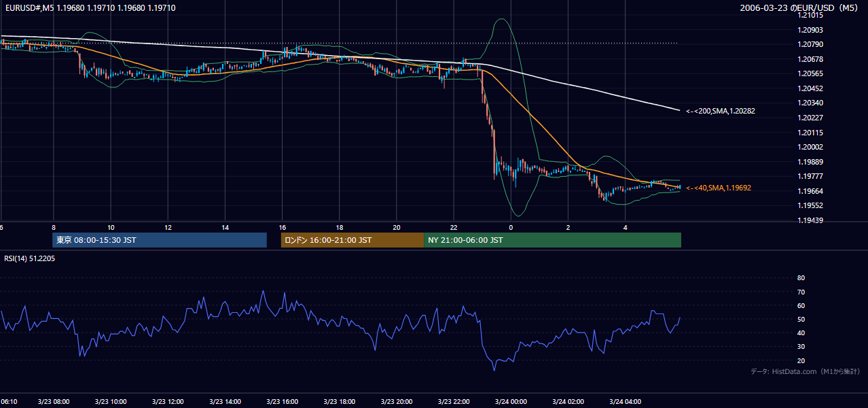This screenshot has width=868, height=408.
Task: Click price axis value 1.20115
Action: pyautogui.click(x=810, y=133)
